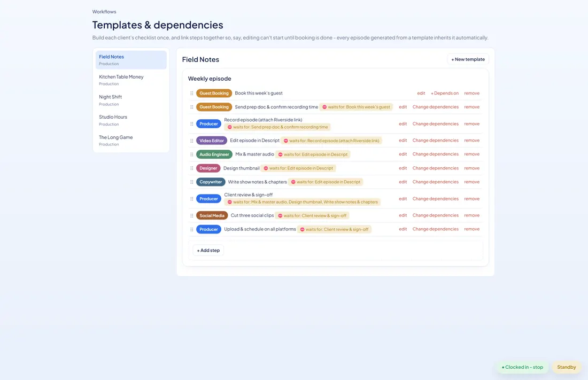Click Producer tag on Record episode step
The image size is (588, 380).
[208, 124]
